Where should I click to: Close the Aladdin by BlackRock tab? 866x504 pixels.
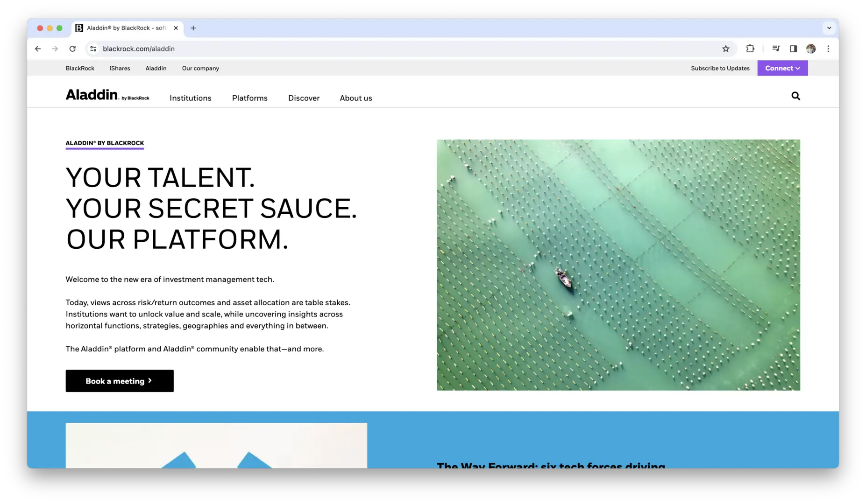click(x=176, y=28)
